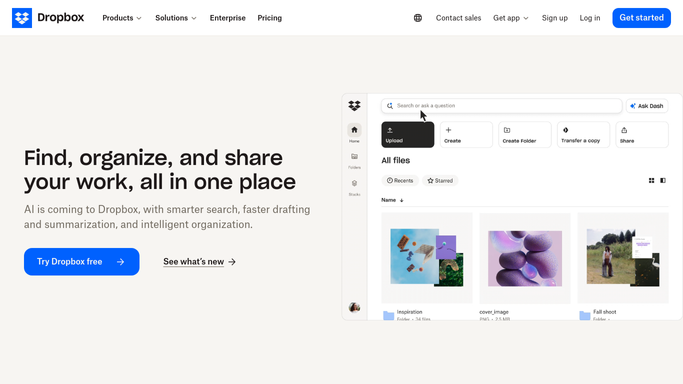
Task: Click the share icon on Share tile
Action: coord(624,130)
